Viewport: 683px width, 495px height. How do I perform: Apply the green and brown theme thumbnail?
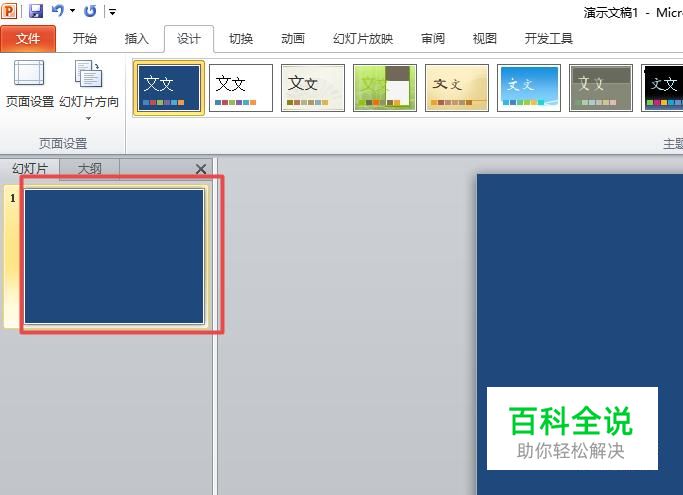tap(385, 88)
